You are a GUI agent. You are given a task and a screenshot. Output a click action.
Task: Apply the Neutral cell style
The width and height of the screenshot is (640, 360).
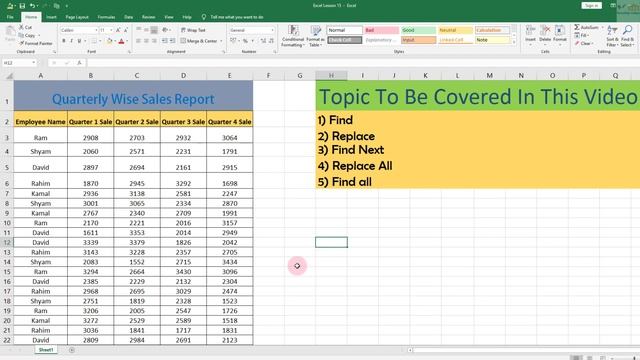455,30
